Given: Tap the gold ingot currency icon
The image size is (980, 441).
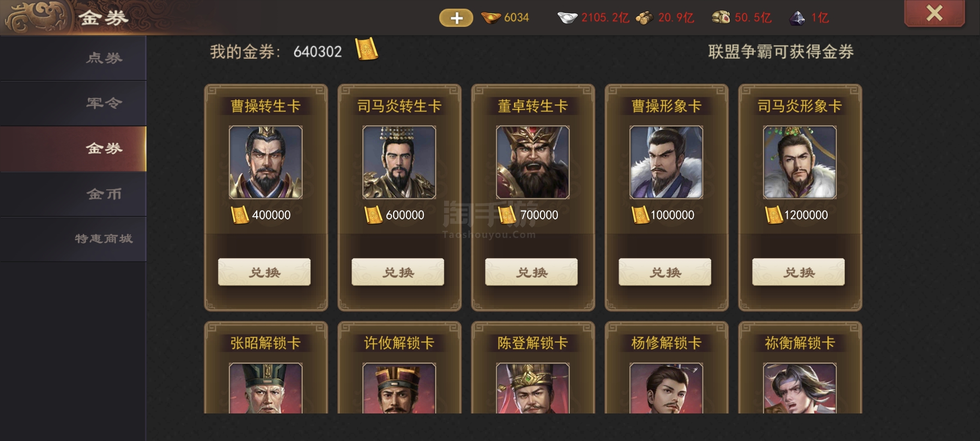Looking at the screenshot, I should 491,18.
